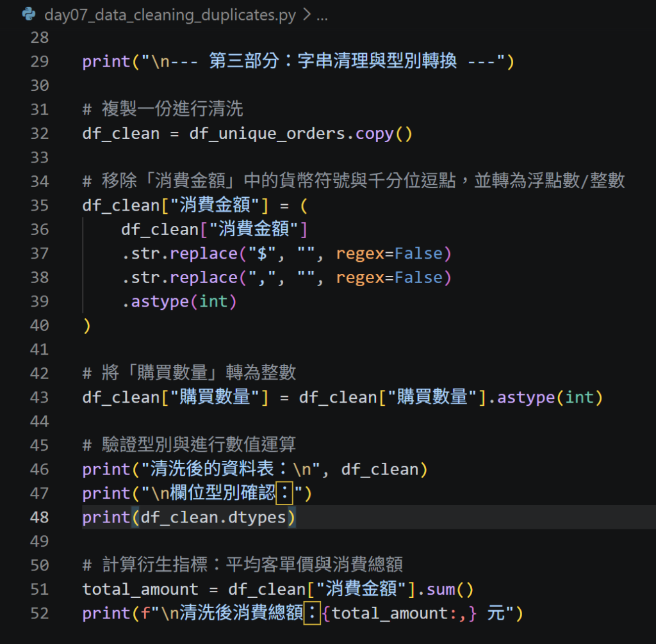This screenshot has height=644, width=656.
Task: Click {total_amount:,} in the f-string
Action: (x=399, y=613)
